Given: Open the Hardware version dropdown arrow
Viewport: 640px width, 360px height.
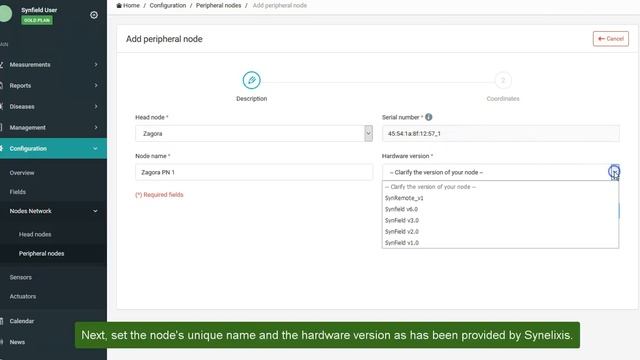Looking at the screenshot, I should 614,172.
